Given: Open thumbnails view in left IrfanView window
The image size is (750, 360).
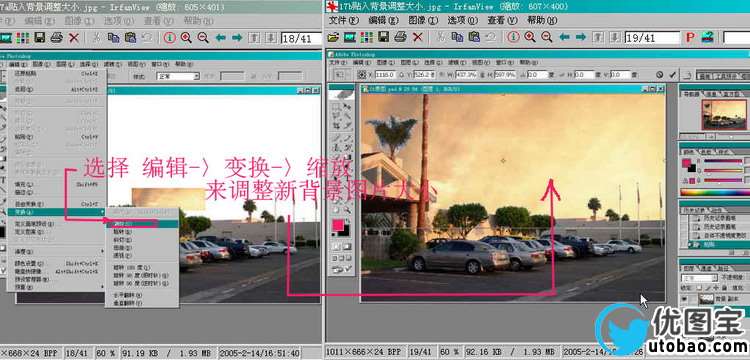Looking at the screenshot, I should click(22, 38).
